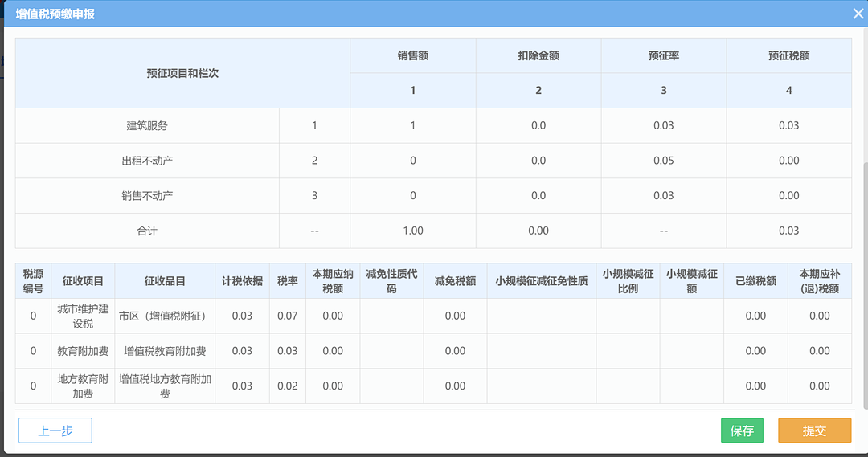Click the 销售不动产 row label
The image size is (868, 457).
pyautogui.click(x=147, y=195)
